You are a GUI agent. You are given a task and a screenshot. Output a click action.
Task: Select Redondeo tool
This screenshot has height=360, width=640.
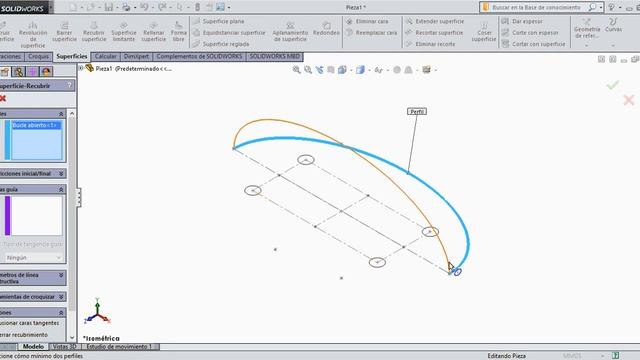(326, 29)
